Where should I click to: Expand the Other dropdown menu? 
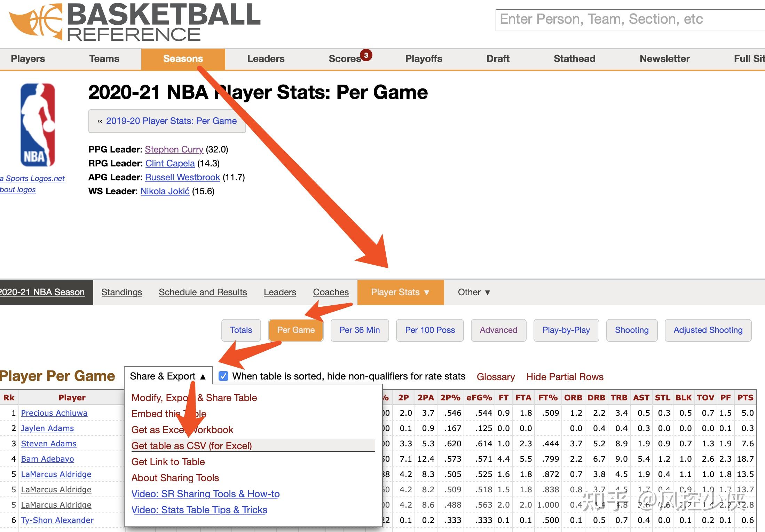(474, 292)
